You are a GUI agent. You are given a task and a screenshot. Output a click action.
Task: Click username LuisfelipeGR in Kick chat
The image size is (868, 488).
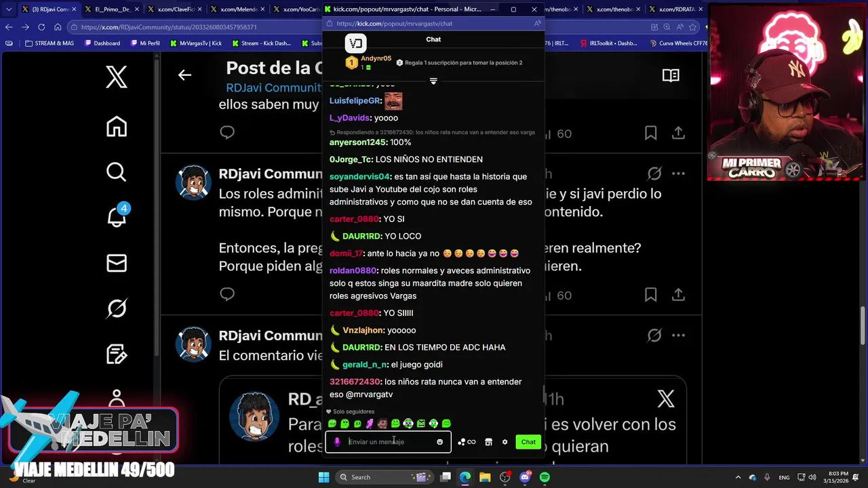pyautogui.click(x=354, y=100)
